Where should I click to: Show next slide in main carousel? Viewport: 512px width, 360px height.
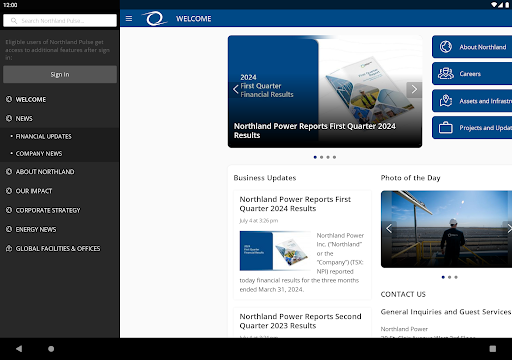(414, 89)
